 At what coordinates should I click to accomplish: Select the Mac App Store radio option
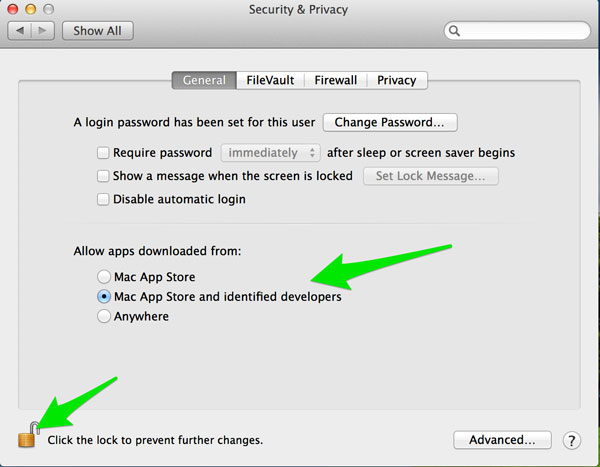pos(104,277)
